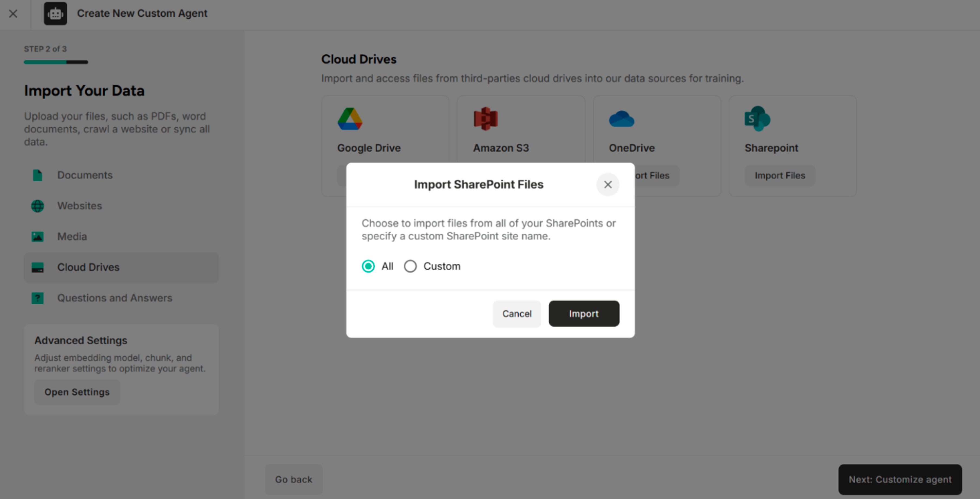This screenshot has height=499, width=980.
Task: Switch to Questions and Answers section
Action: [x=115, y=298]
